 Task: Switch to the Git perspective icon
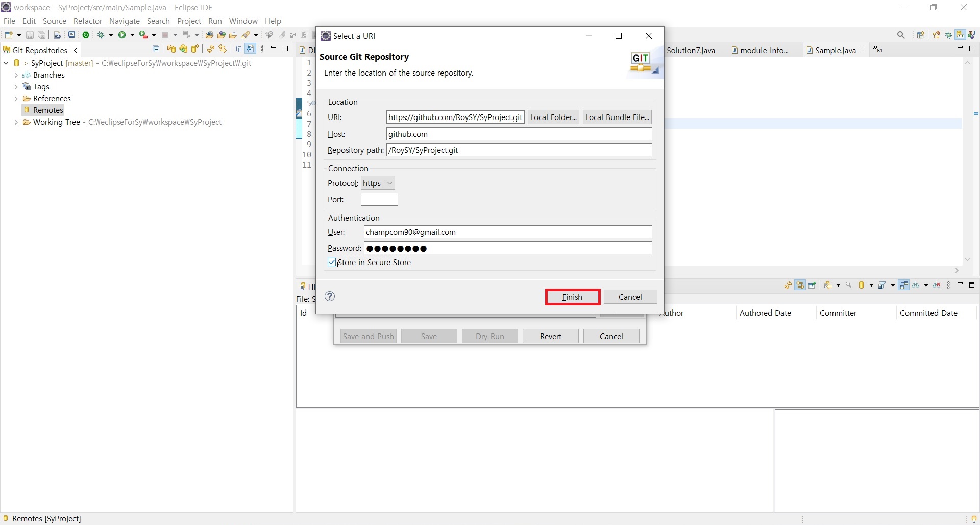point(960,35)
